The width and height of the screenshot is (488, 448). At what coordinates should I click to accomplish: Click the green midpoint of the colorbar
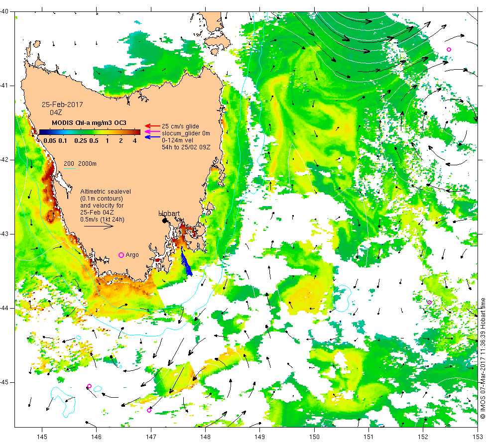click(x=90, y=132)
